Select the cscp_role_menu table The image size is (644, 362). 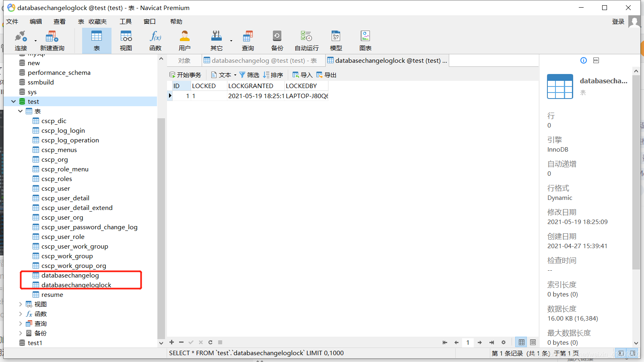point(65,169)
